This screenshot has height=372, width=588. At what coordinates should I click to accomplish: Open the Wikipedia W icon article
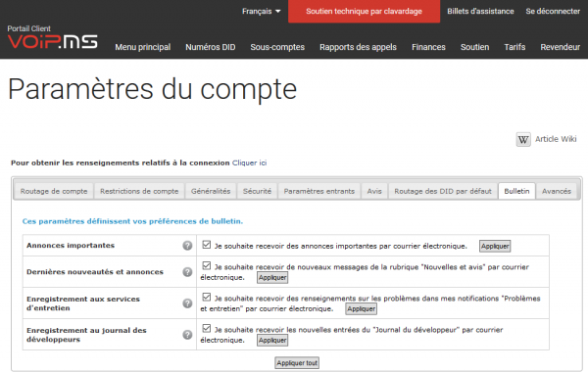click(523, 139)
